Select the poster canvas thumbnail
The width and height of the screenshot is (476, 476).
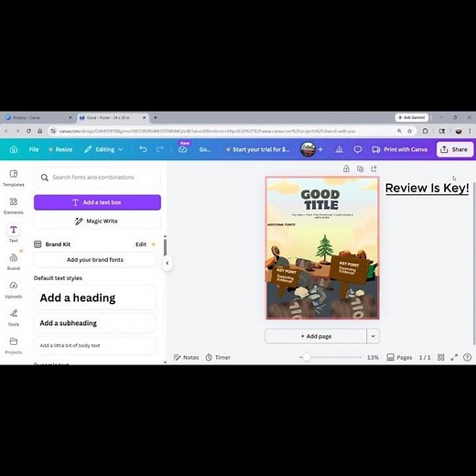point(322,248)
